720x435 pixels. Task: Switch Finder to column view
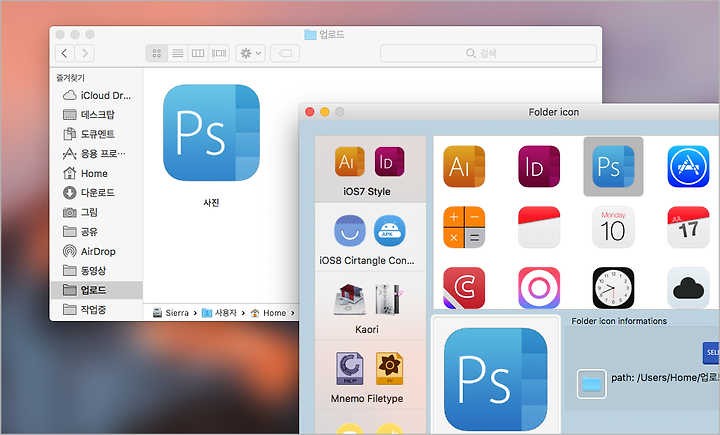click(x=198, y=53)
